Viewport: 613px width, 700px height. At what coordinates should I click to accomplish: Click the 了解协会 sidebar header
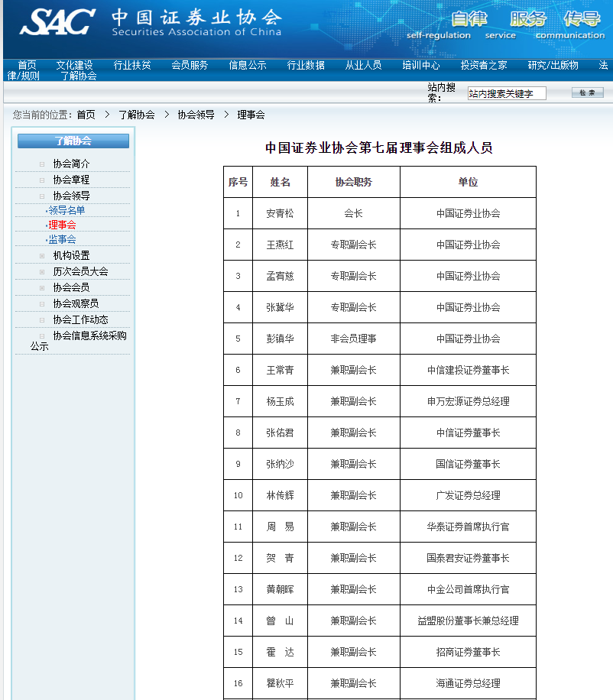[x=73, y=141]
